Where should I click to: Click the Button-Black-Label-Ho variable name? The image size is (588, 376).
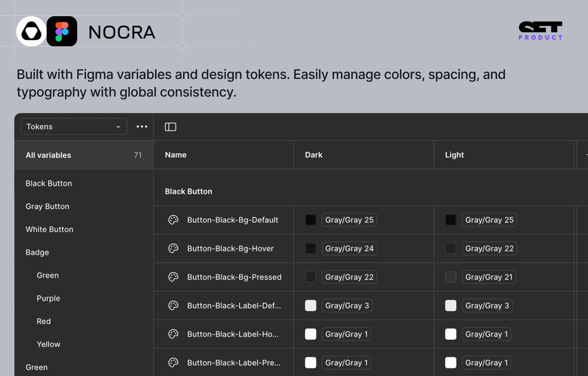click(x=232, y=334)
